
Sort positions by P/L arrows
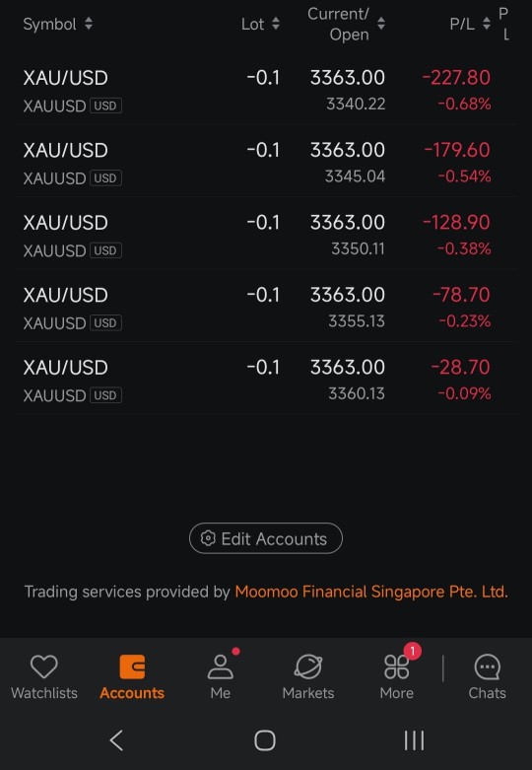pyautogui.click(x=487, y=24)
